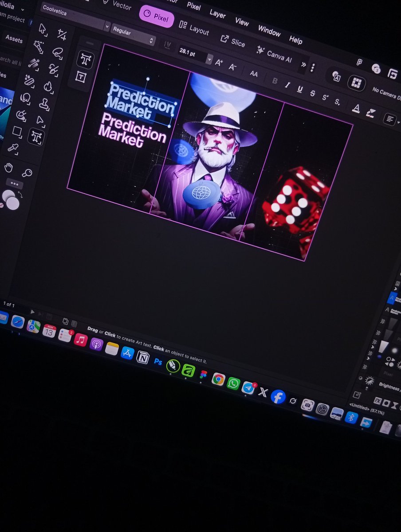Select the Move tool arrow
The width and height of the screenshot is (401, 532).
[x=43, y=29]
